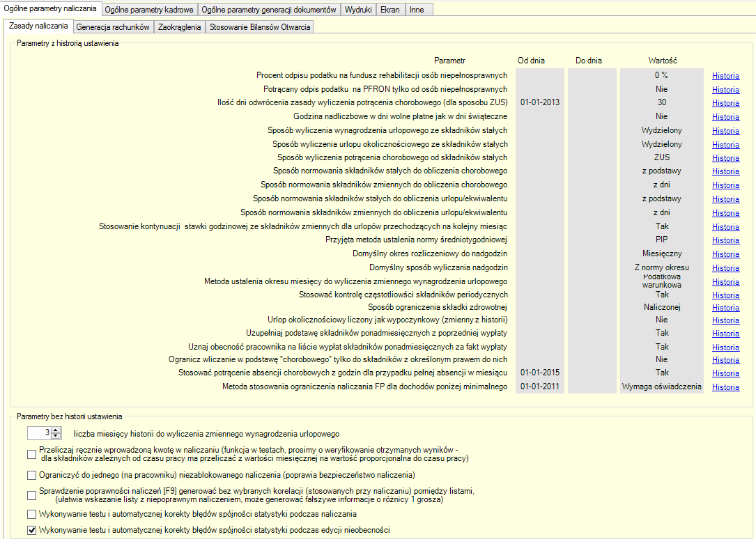The height and width of the screenshot is (539, 756).
Task: Open Historia for kontrolę częstotliwości składników periodycznych
Action: click(x=725, y=295)
